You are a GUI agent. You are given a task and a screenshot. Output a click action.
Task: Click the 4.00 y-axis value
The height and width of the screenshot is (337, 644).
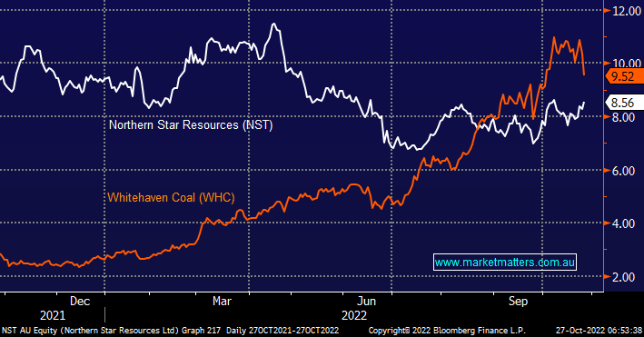623,223
